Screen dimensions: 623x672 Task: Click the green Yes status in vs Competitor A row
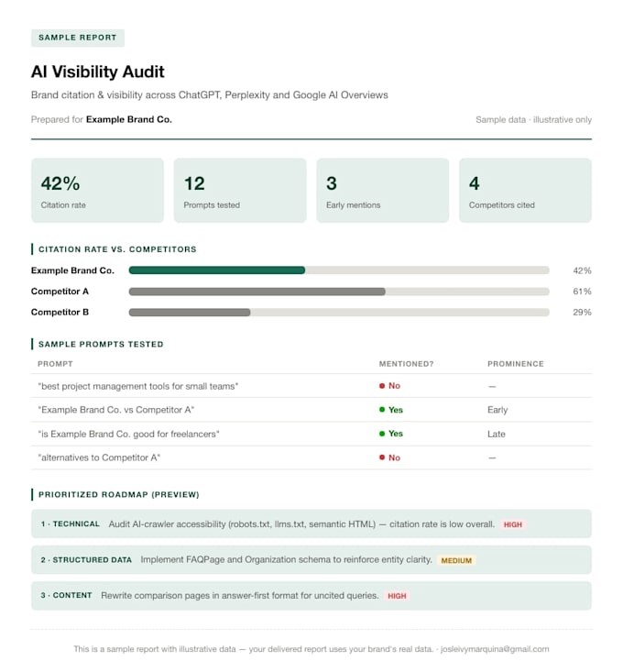click(391, 410)
